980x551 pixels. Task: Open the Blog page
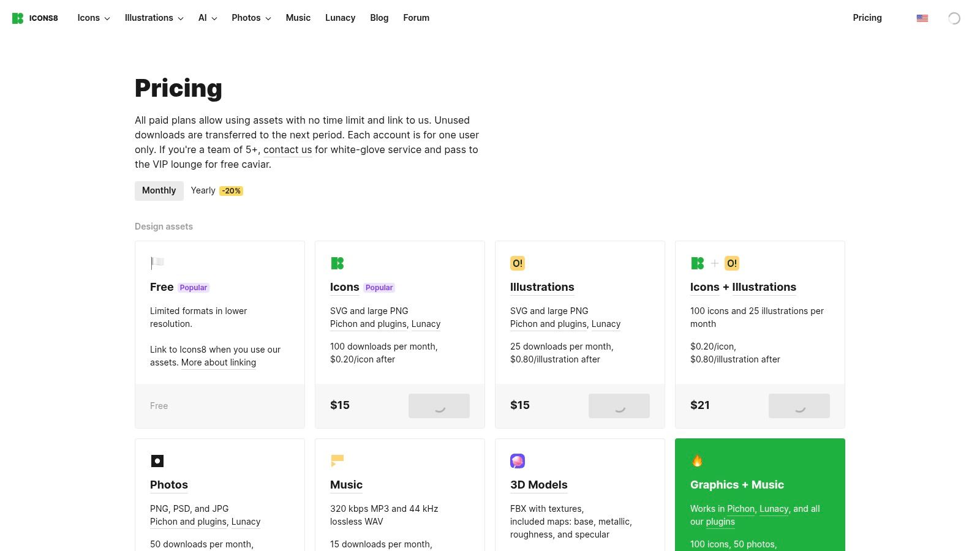(x=379, y=18)
